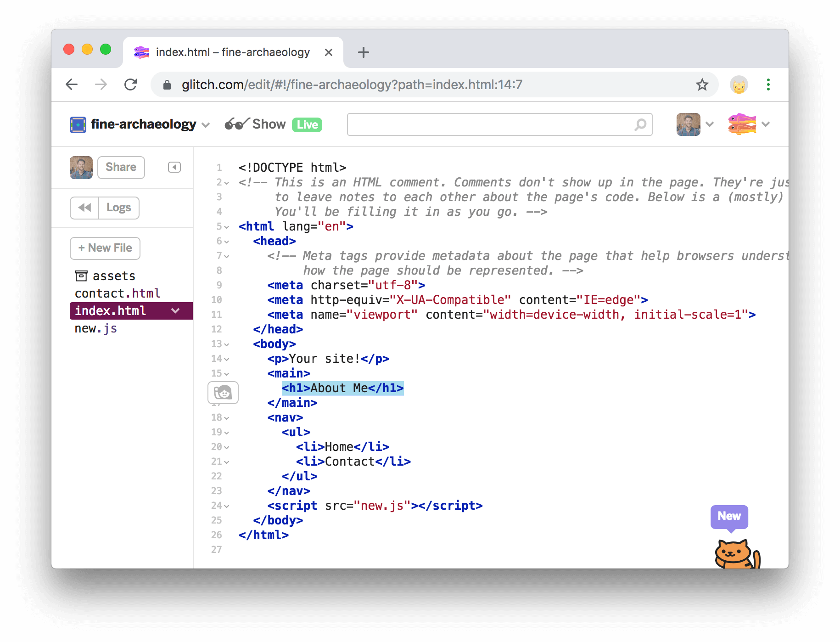Click the Home list item line
The image size is (840, 642).
point(342,447)
